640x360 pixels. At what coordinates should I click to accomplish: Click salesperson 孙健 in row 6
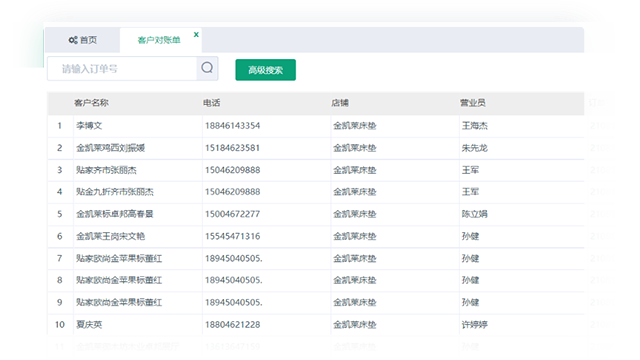tap(470, 236)
